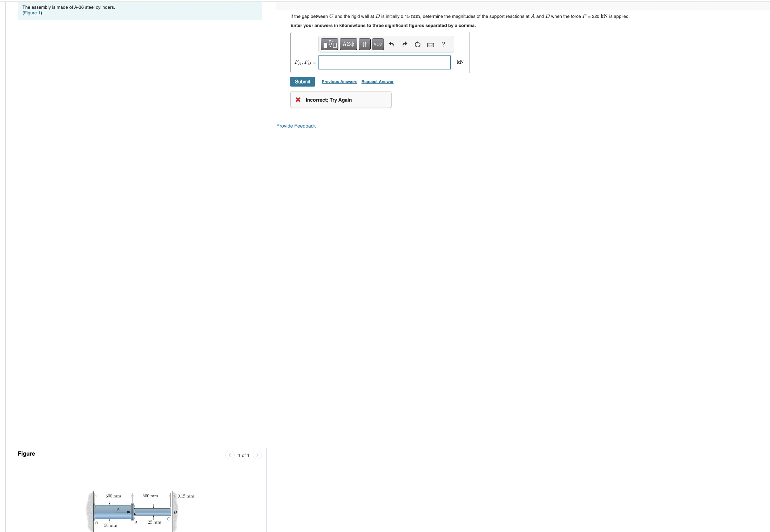Click the Request Answer link

coord(377,82)
